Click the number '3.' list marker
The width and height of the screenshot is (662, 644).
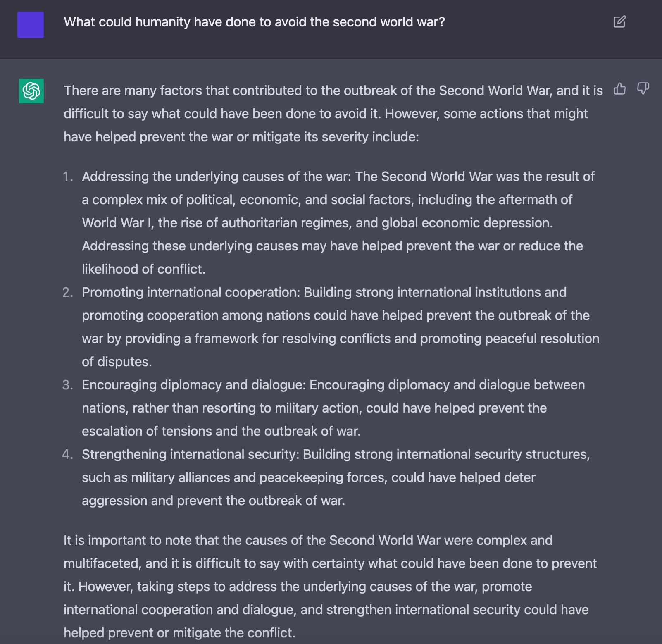click(x=68, y=385)
